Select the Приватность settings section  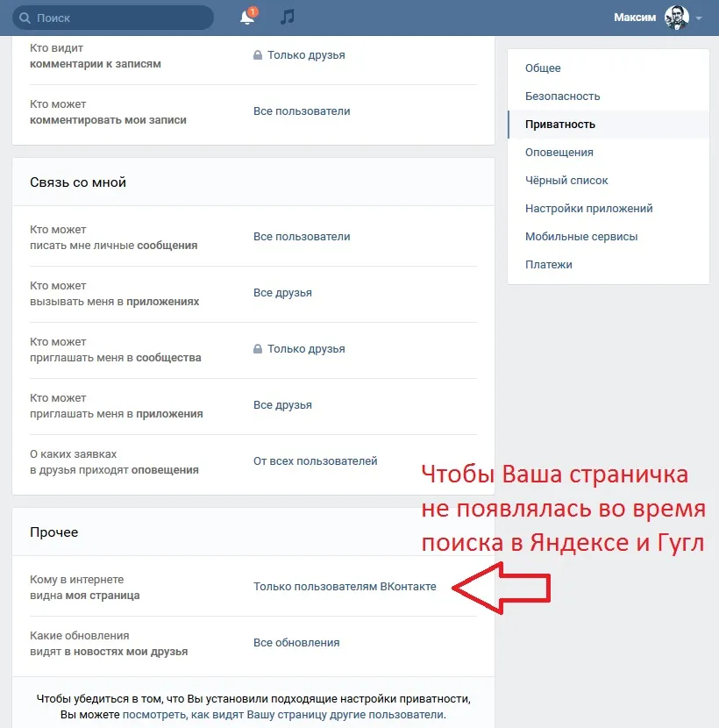tap(608, 125)
